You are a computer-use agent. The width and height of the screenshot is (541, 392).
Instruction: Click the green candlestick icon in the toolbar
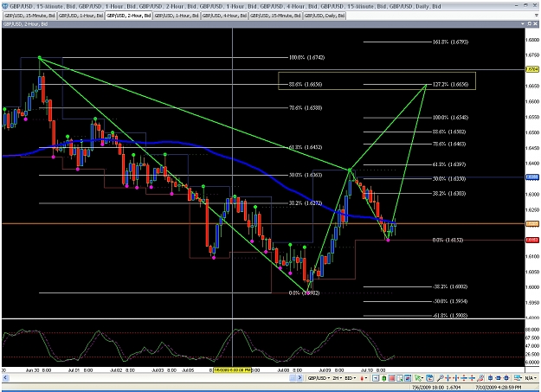383,378
